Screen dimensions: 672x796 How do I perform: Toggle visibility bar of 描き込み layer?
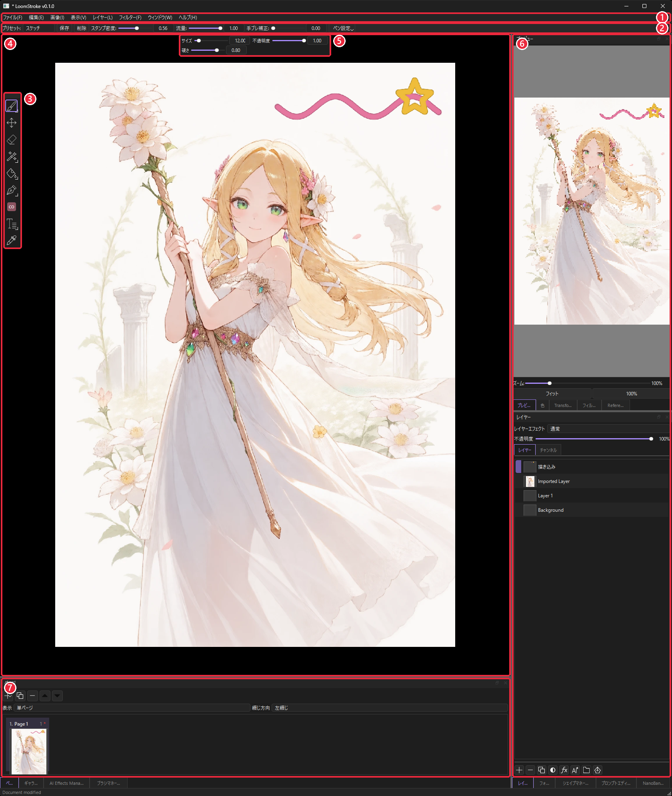pyautogui.click(x=518, y=467)
